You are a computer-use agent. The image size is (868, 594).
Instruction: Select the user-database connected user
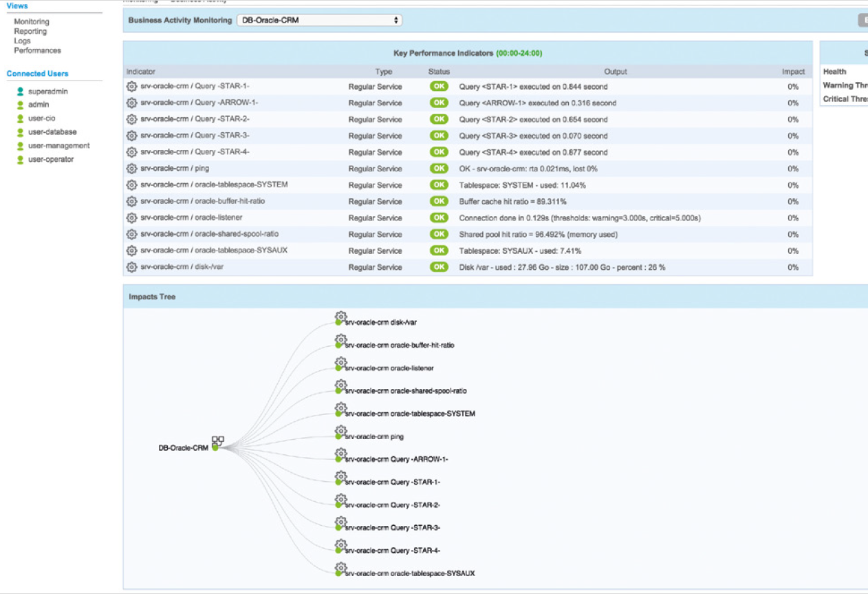pos(52,131)
